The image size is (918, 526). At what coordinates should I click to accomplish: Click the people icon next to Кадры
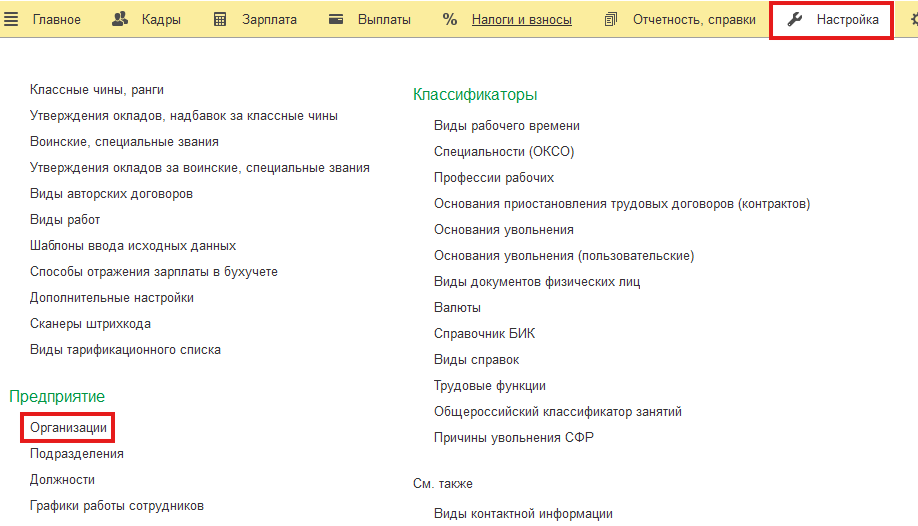120,19
